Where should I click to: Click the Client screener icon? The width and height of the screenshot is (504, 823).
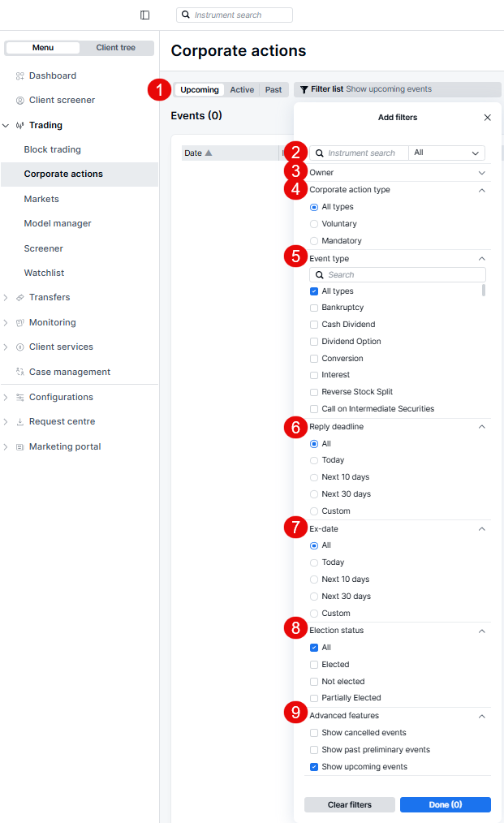(x=20, y=101)
